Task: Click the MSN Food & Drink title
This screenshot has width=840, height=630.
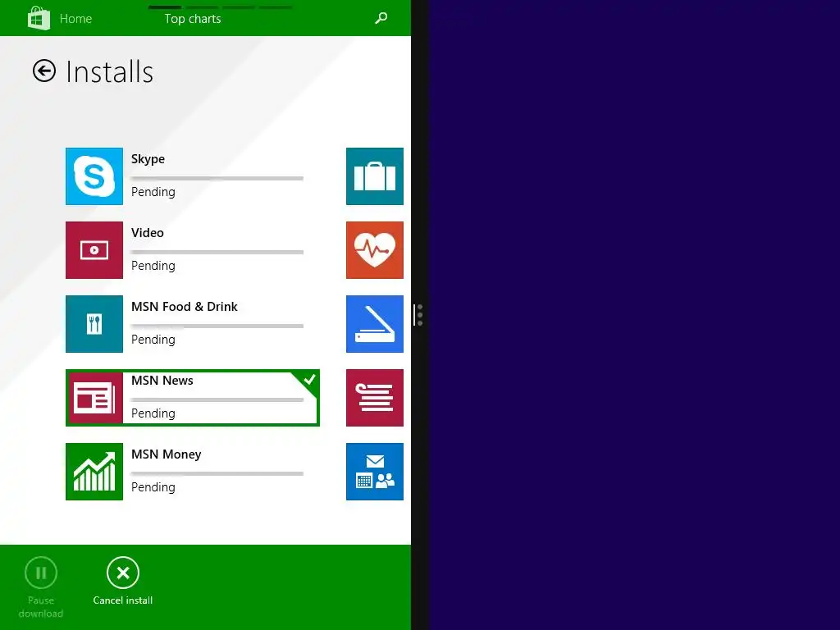Action: point(185,307)
